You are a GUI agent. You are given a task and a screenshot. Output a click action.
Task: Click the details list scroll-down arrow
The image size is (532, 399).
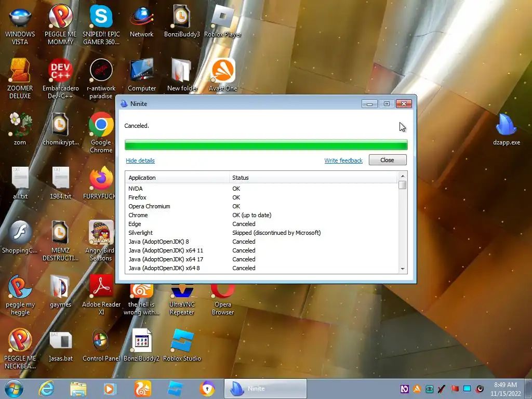click(x=403, y=269)
